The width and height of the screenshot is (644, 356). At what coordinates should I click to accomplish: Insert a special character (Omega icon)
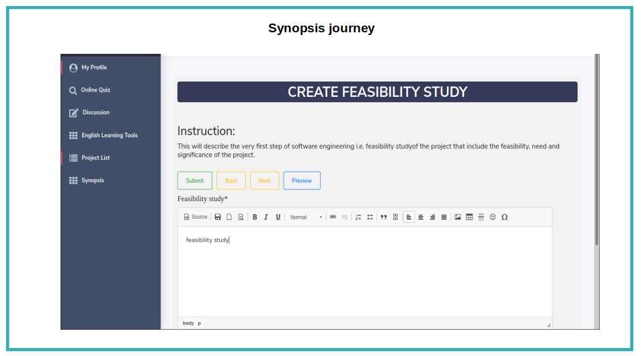point(505,217)
